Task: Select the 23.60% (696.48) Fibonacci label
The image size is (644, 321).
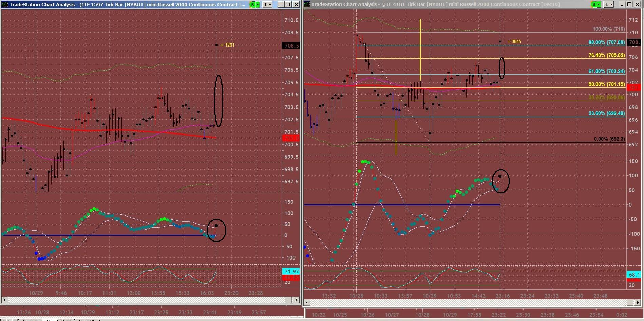Action: click(607, 113)
